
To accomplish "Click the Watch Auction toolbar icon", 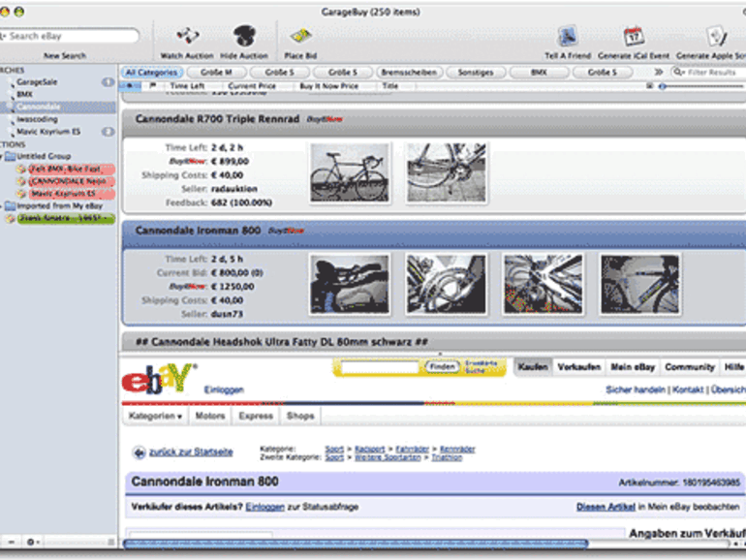I will (187, 36).
